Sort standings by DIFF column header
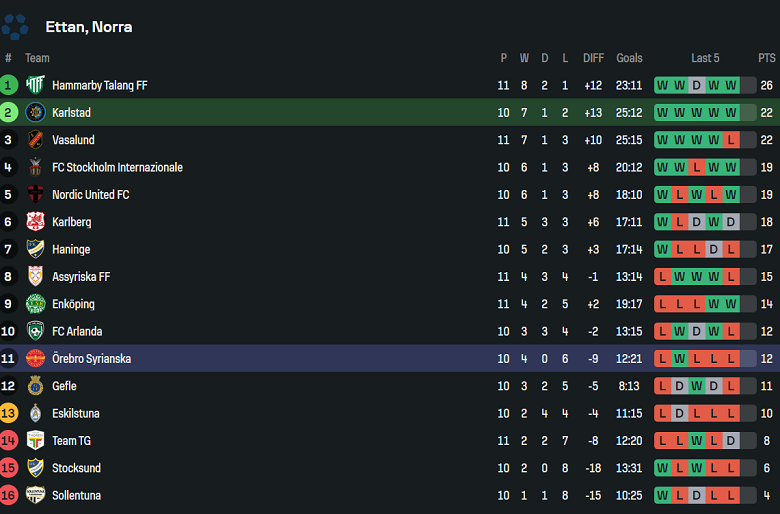780x514 pixels. [594, 58]
